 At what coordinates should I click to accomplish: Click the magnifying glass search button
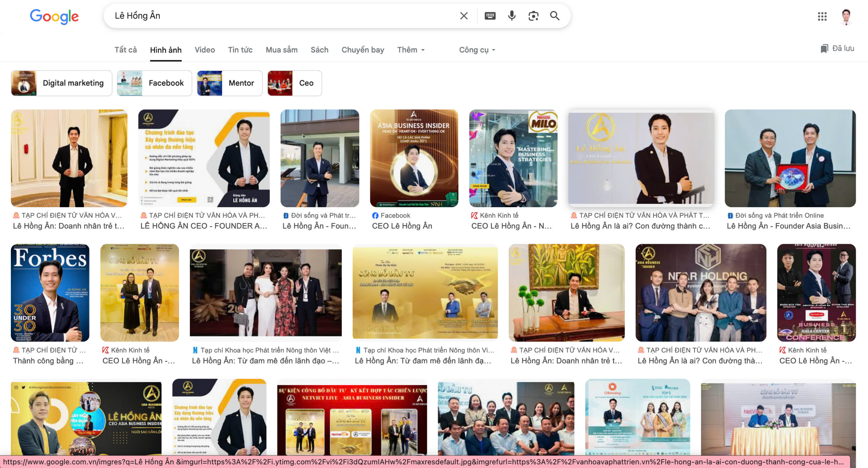tap(555, 16)
